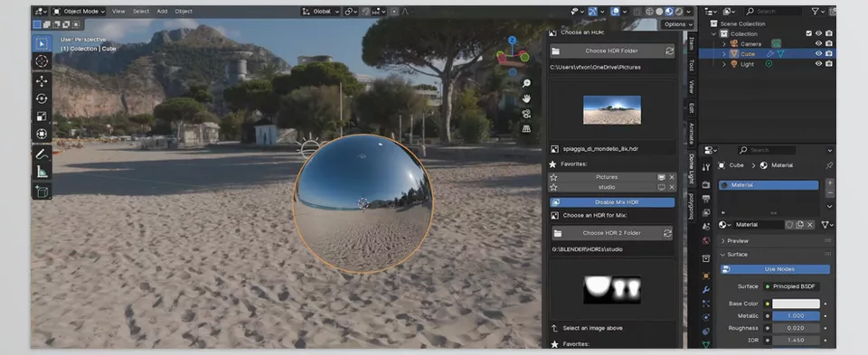The width and height of the screenshot is (868, 355).
Task: Click the refresh icon beside Choose HDR 2 Folder
Action: coord(667,233)
